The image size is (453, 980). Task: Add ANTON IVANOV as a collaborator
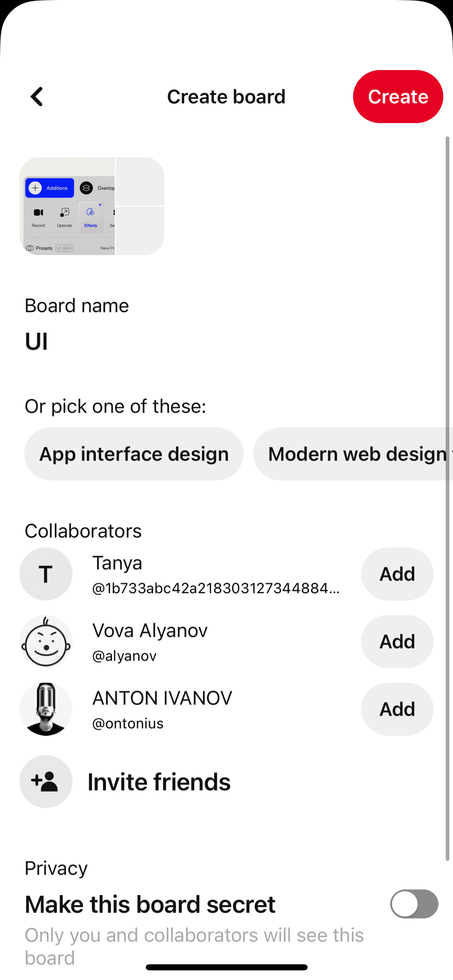click(397, 709)
